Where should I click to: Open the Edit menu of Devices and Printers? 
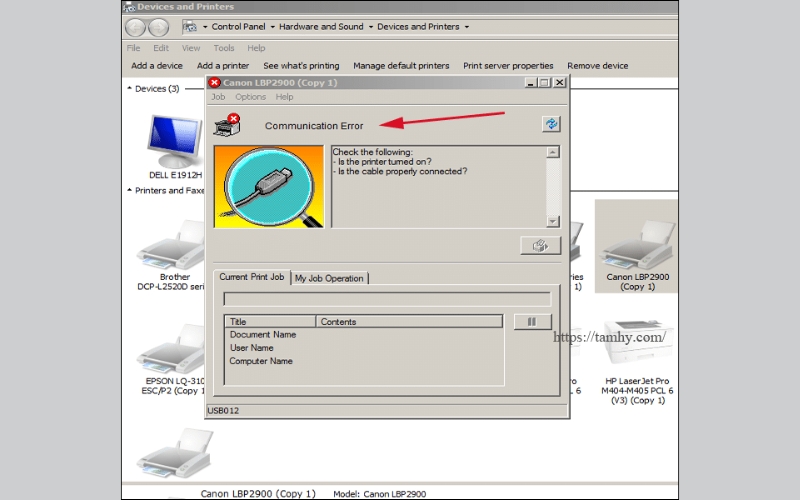point(161,48)
